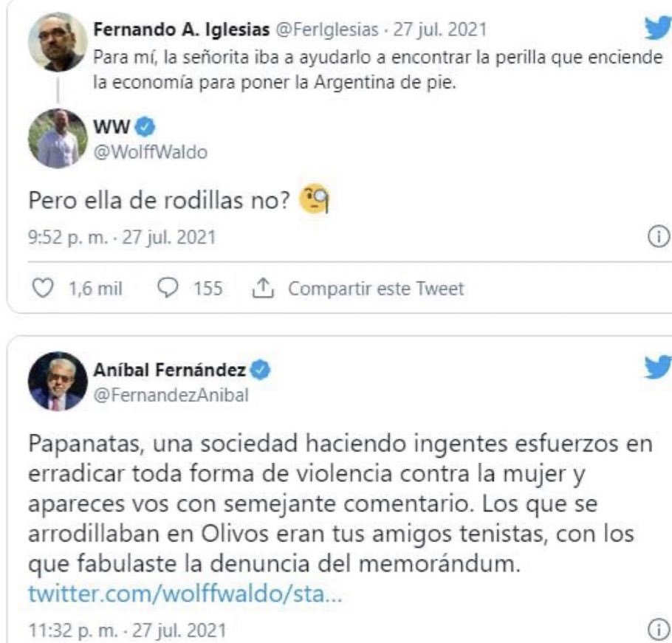
Task: Open WW profile avatar
Action: pos(58,138)
